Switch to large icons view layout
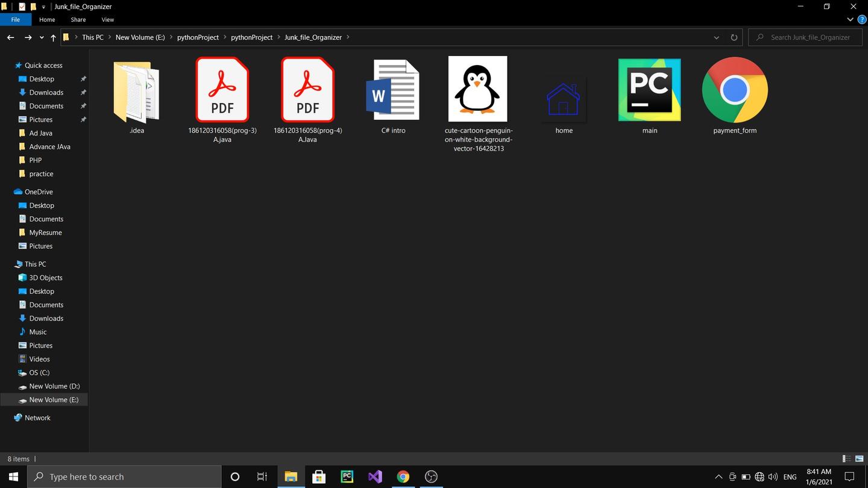This screenshot has height=488, width=868. coord(860,458)
